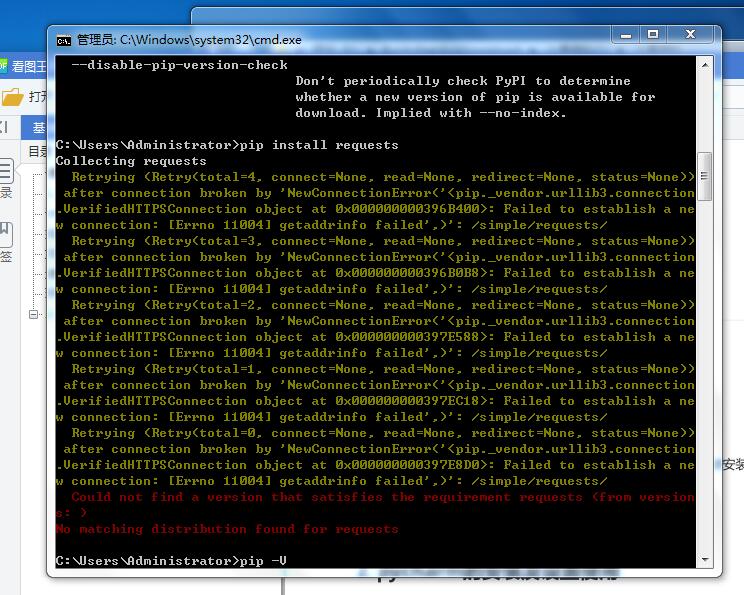
Task: Click the cmd scrollbar up arrow
Action: (705, 65)
